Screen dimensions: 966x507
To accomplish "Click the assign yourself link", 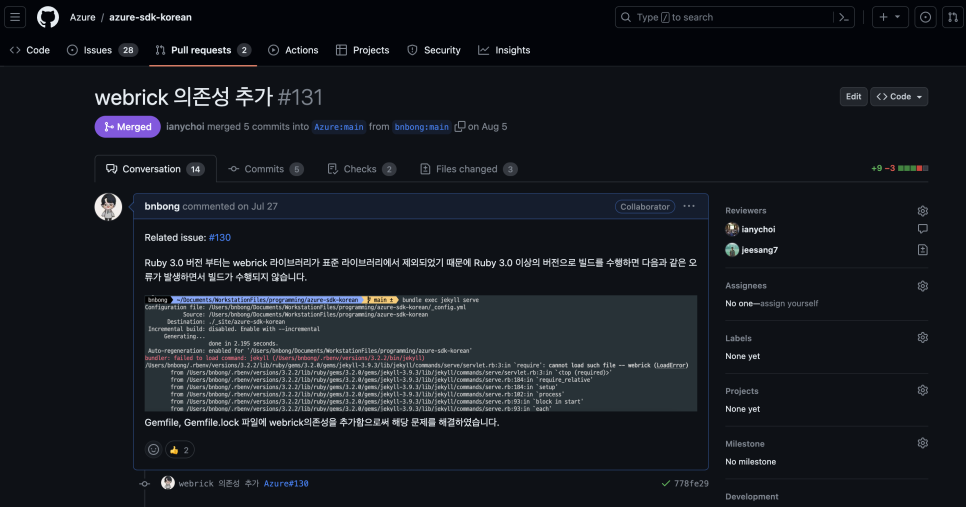I will tap(789, 303).
